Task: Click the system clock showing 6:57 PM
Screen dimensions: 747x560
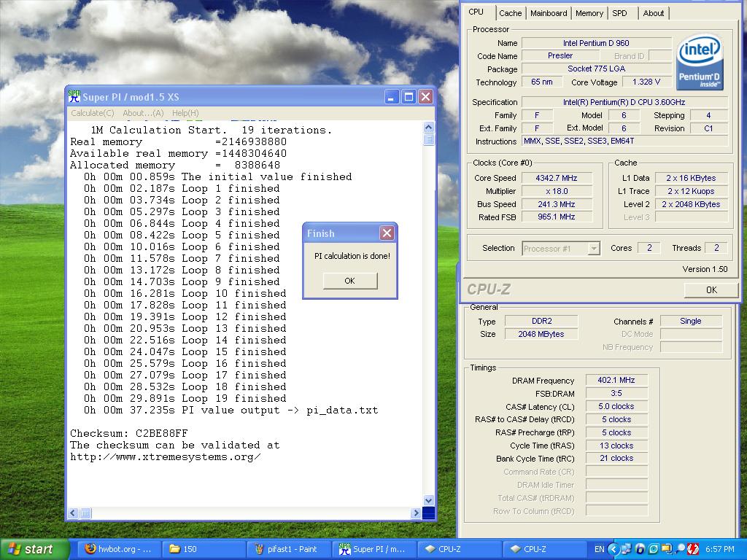Action: [x=720, y=549]
